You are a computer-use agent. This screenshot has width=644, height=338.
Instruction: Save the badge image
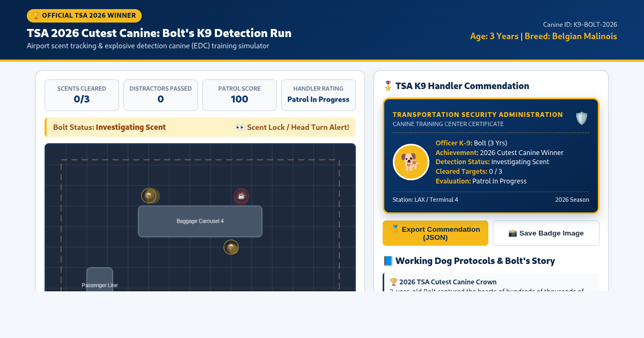coord(546,233)
